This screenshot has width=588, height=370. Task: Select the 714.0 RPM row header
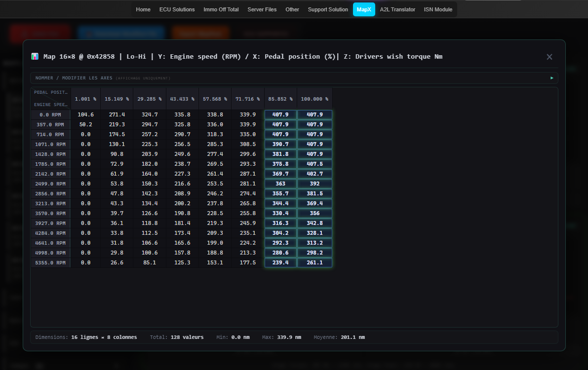50,134
